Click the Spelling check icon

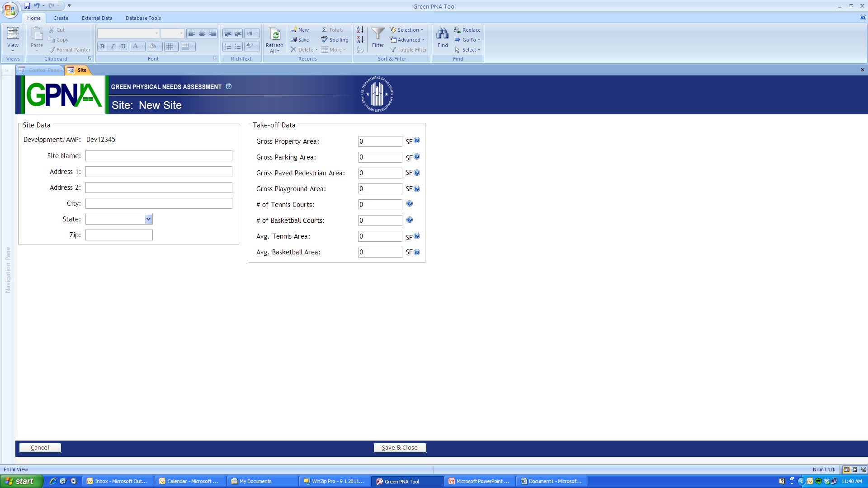[325, 40]
